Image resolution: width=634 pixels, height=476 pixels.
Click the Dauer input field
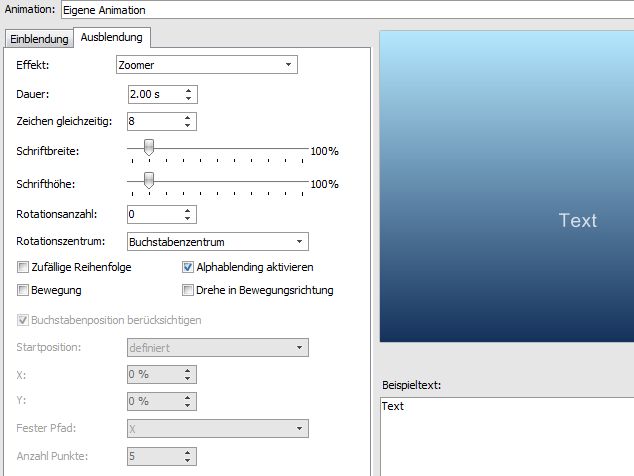pos(154,95)
